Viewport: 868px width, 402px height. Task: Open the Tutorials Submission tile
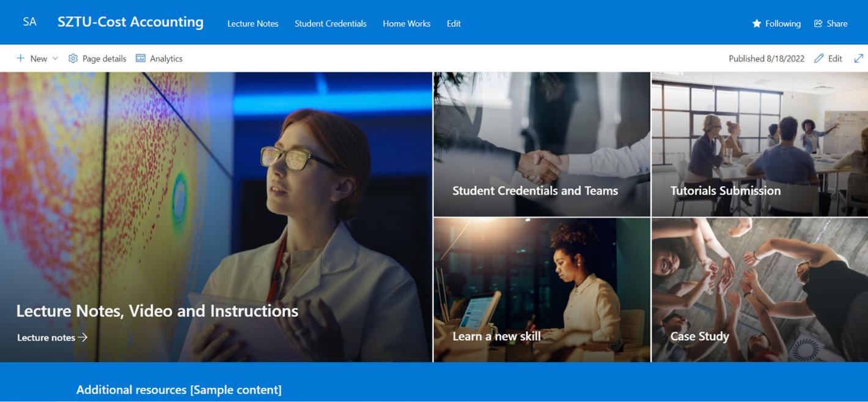[x=760, y=144]
